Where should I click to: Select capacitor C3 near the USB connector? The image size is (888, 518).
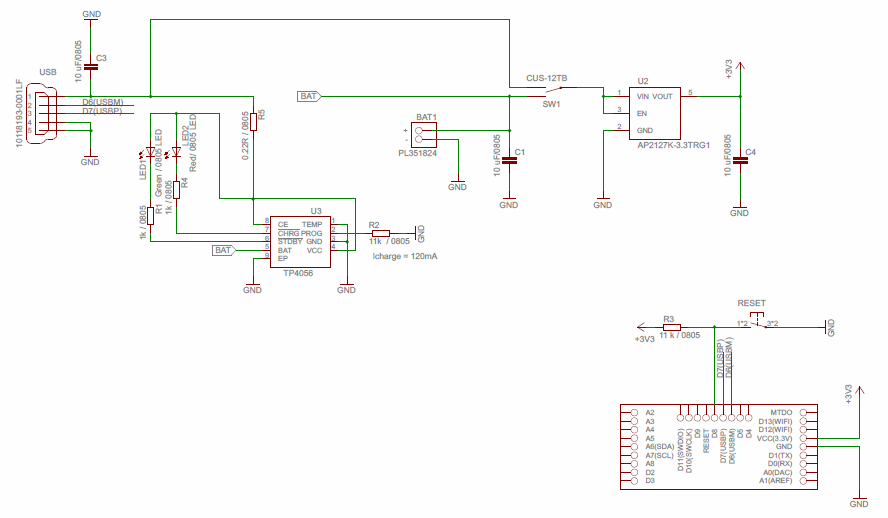coord(91,66)
